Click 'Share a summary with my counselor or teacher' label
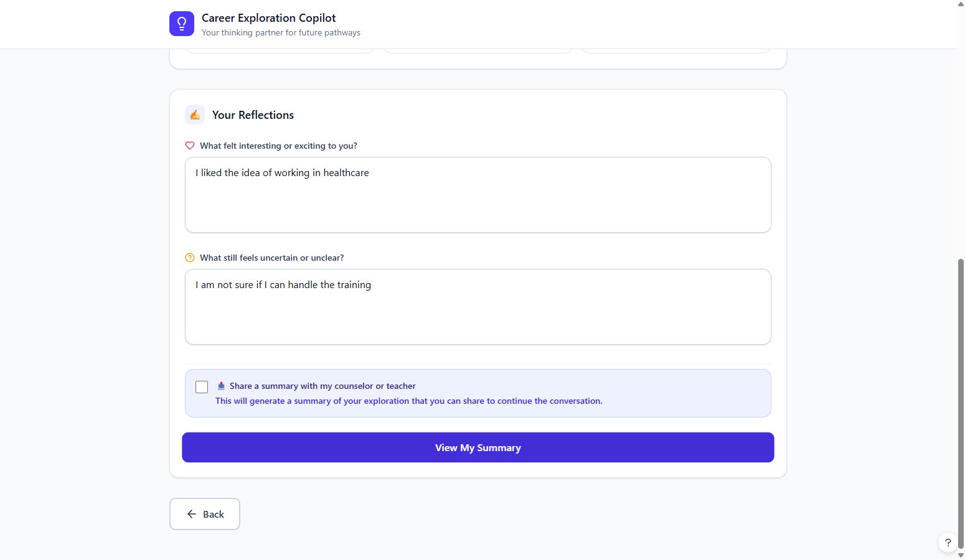This screenshot has width=965, height=560. coord(322,386)
